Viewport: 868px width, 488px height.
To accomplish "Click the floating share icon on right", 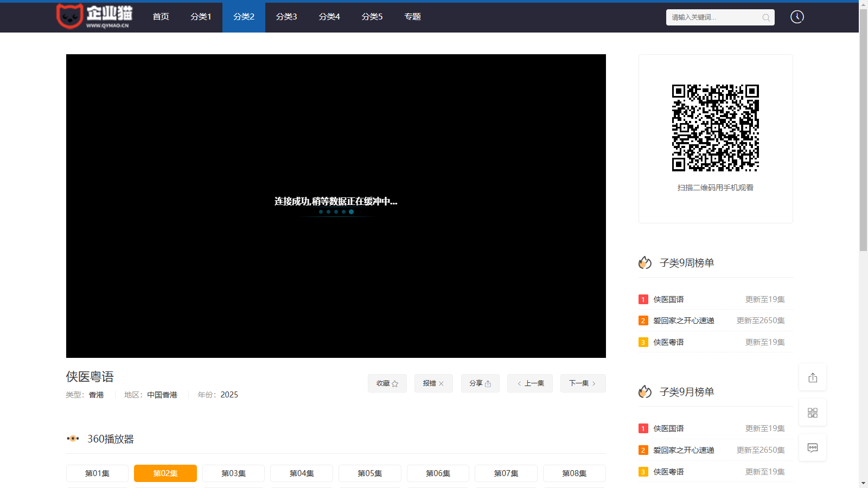I will click(x=813, y=377).
